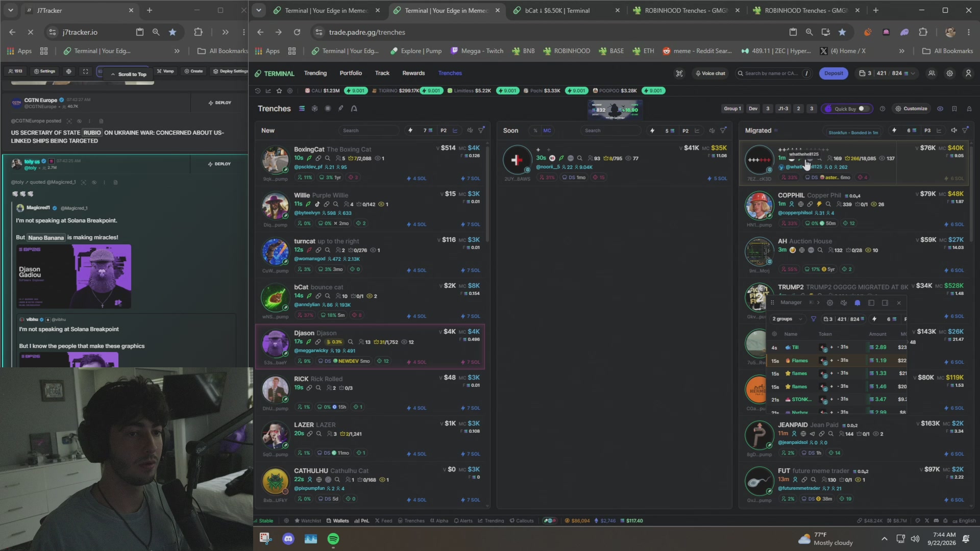Open the wallet group people icon
The height and width of the screenshot is (551, 980).
tap(932, 73)
